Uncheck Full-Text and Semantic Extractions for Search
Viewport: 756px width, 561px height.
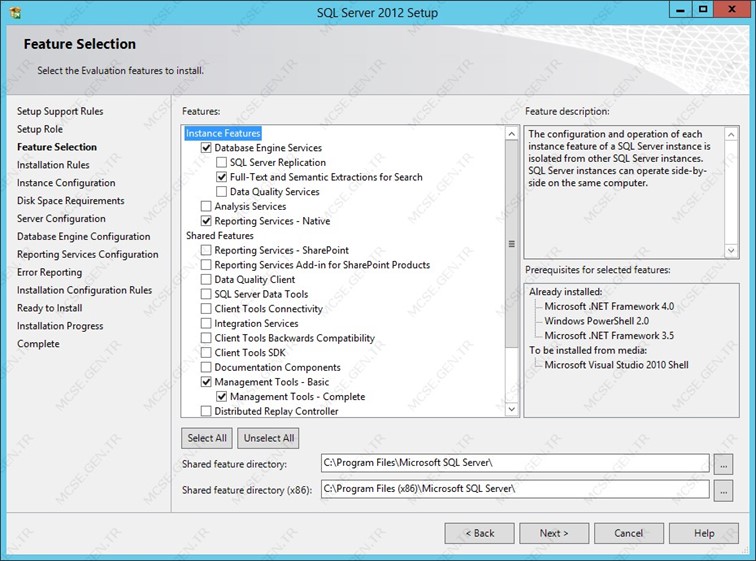coord(221,177)
